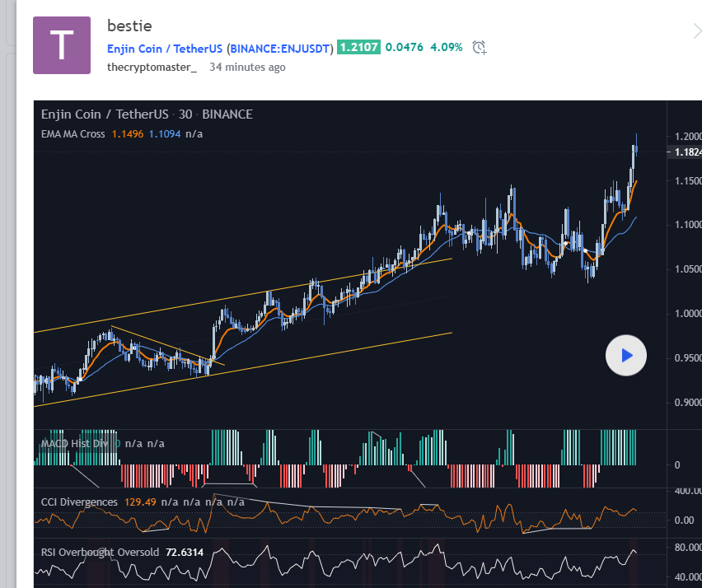This screenshot has width=702, height=588.
Task: Click the add alert clock icon
Action: (x=480, y=48)
